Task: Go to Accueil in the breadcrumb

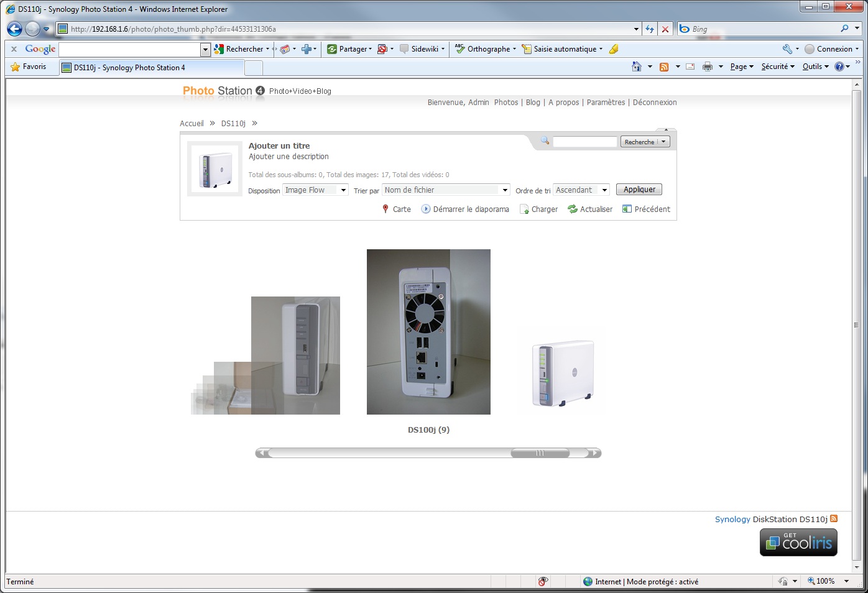Action: 192,123
